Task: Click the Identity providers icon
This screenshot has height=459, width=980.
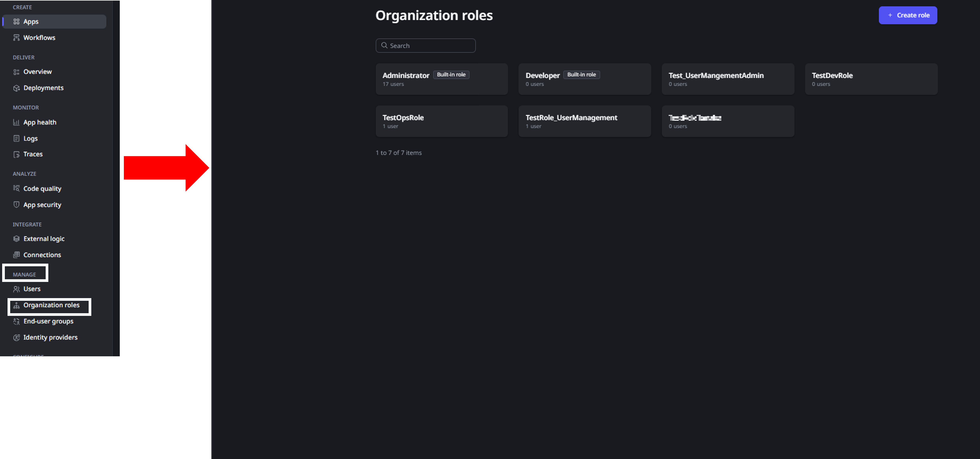Action: 16,338
